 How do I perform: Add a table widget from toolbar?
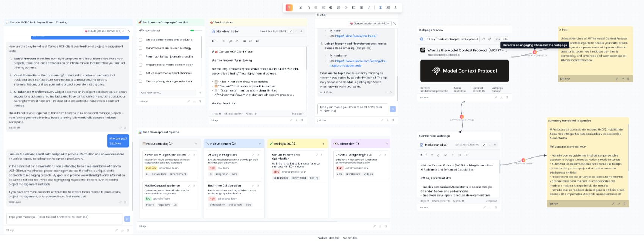point(361,8)
